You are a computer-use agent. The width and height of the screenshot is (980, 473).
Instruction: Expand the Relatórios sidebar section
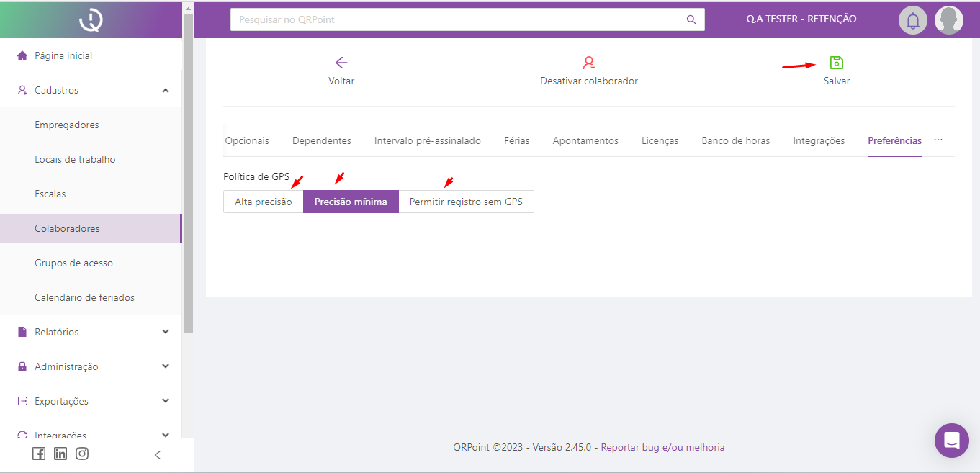point(166,332)
